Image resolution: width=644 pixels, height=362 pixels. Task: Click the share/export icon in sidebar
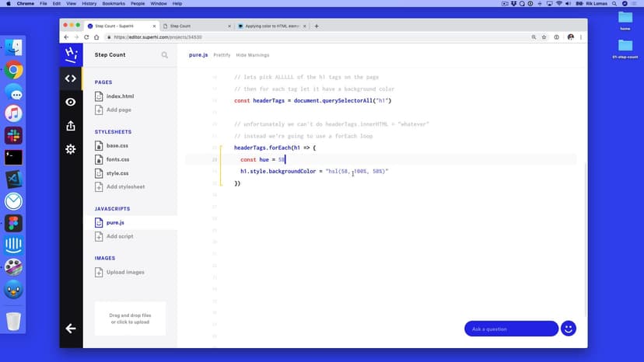(71, 125)
